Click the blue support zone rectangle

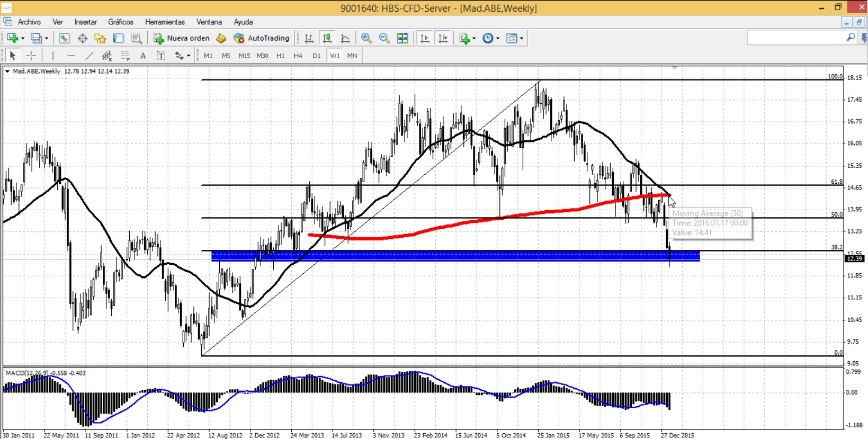pos(455,256)
